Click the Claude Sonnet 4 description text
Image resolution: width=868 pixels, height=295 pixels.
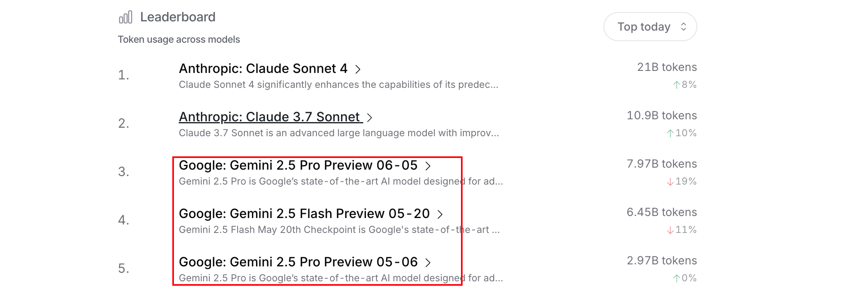[x=338, y=85]
